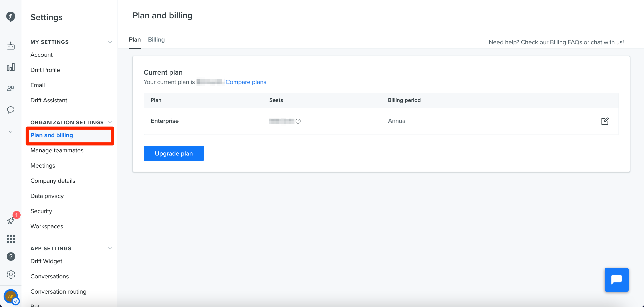Open Email settings
The image size is (644, 307).
(x=38, y=85)
